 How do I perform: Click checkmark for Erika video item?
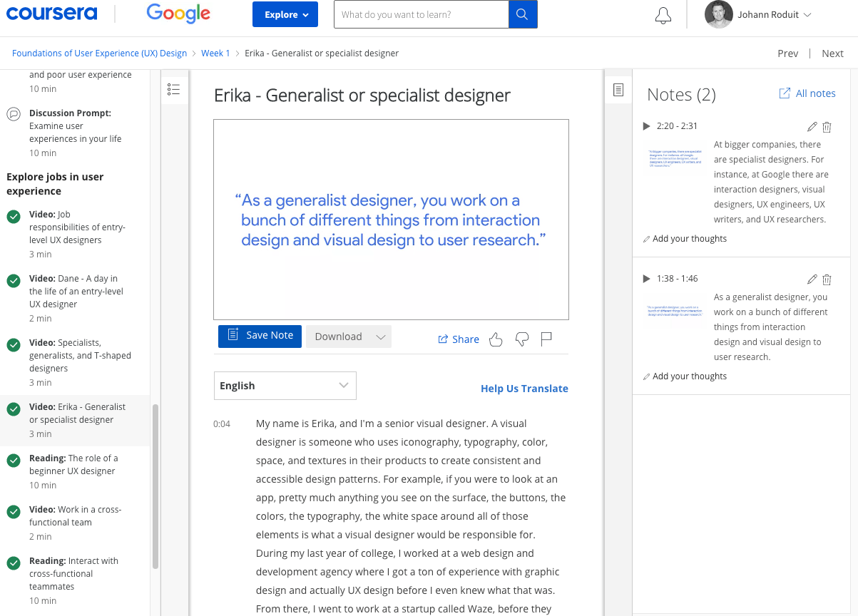tap(14, 409)
